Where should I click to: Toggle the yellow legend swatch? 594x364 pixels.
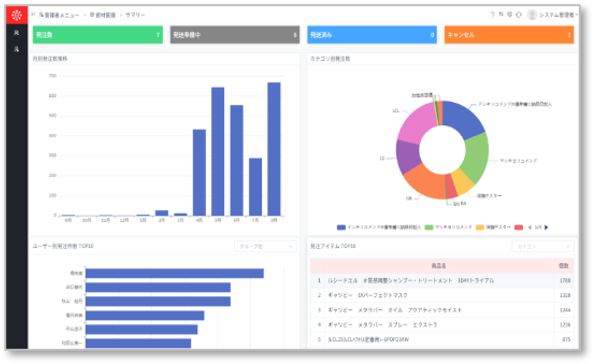pyautogui.click(x=480, y=227)
